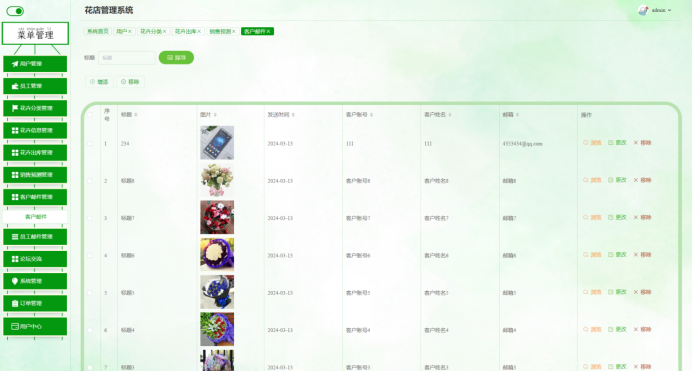Viewport: 693px width, 371px height.
Task: Check the select-all checkbox in table header
Action: pos(90,115)
